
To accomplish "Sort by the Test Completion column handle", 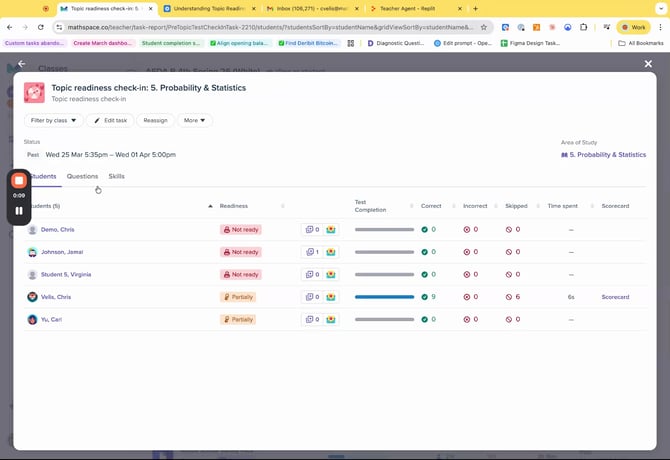I will pos(411,206).
